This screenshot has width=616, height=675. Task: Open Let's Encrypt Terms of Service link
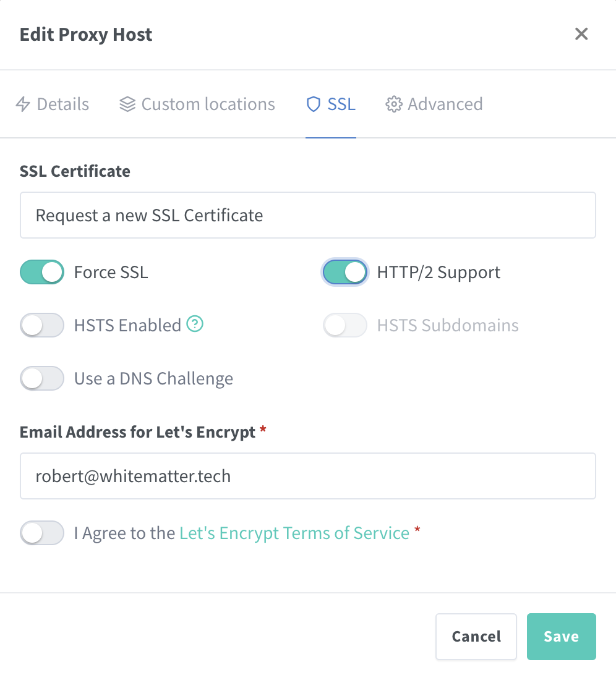(x=294, y=533)
